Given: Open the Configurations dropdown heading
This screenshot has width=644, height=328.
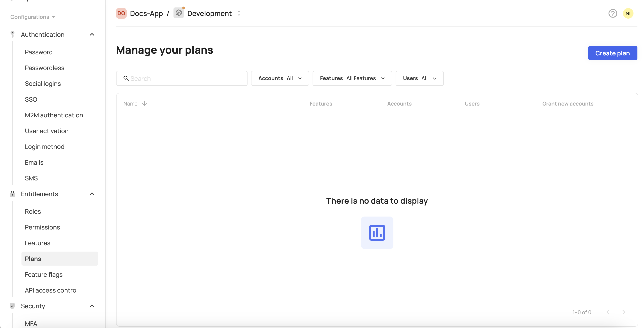Looking at the screenshot, I should [32, 17].
